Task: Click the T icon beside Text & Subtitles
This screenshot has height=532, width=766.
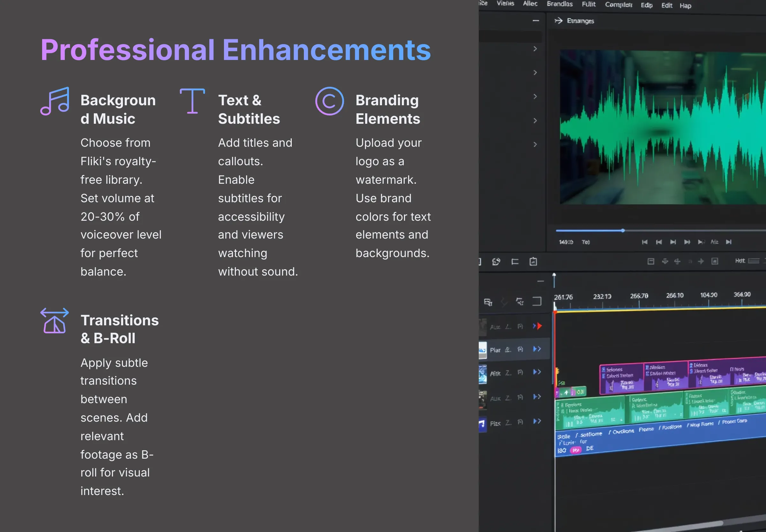Action: tap(192, 101)
